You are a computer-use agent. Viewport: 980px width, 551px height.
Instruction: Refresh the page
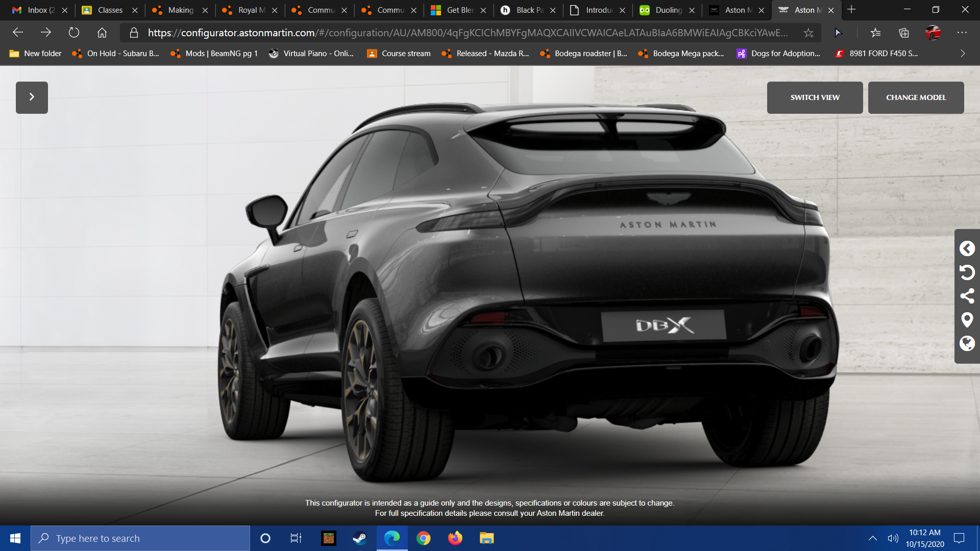(x=74, y=33)
